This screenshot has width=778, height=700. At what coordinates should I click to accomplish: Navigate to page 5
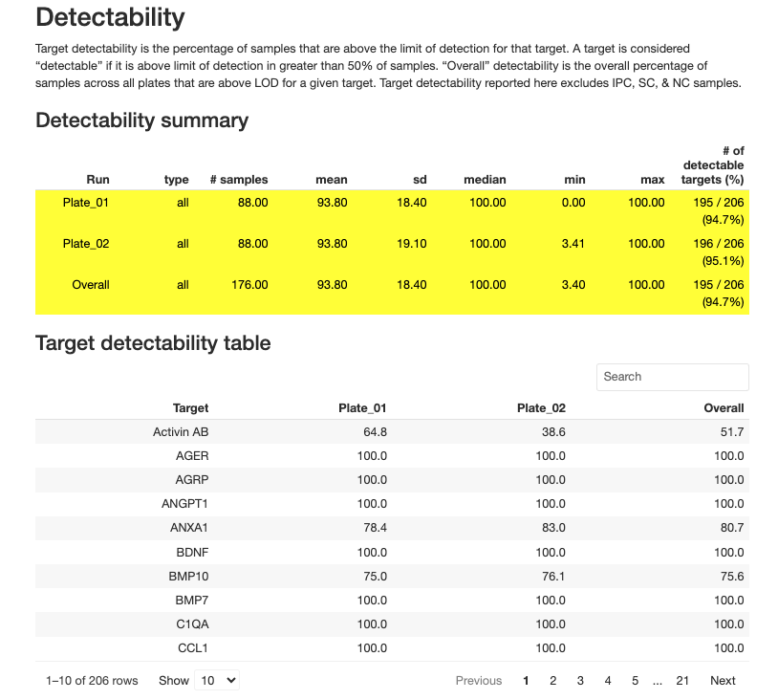(635, 681)
